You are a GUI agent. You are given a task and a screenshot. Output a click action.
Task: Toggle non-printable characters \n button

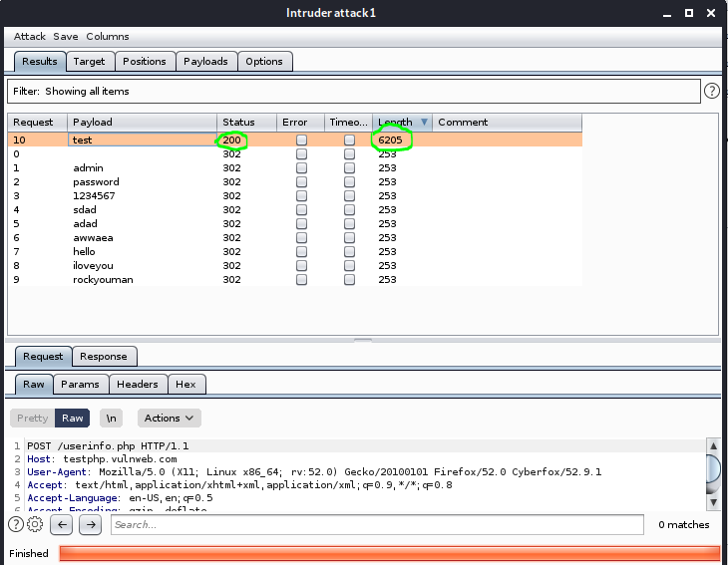[x=111, y=418]
